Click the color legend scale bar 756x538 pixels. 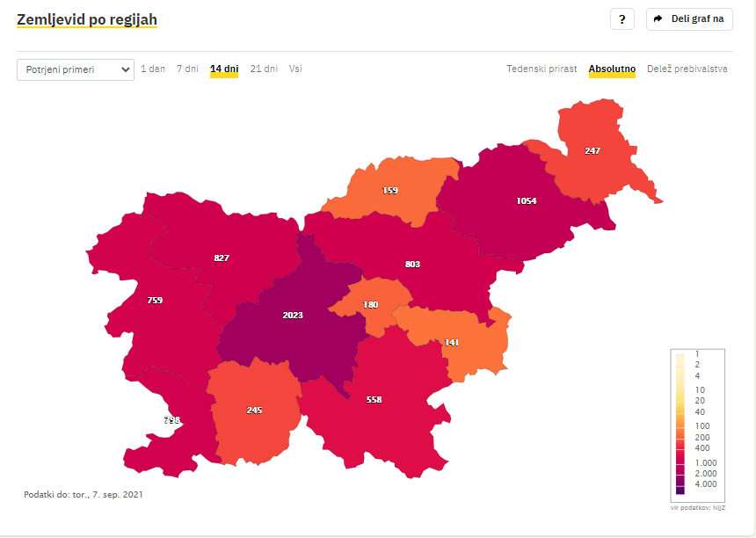(680, 425)
